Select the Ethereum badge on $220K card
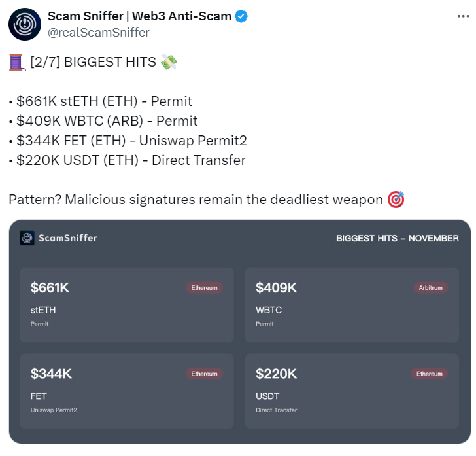This screenshot has width=476, height=456. (x=429, y=374)
